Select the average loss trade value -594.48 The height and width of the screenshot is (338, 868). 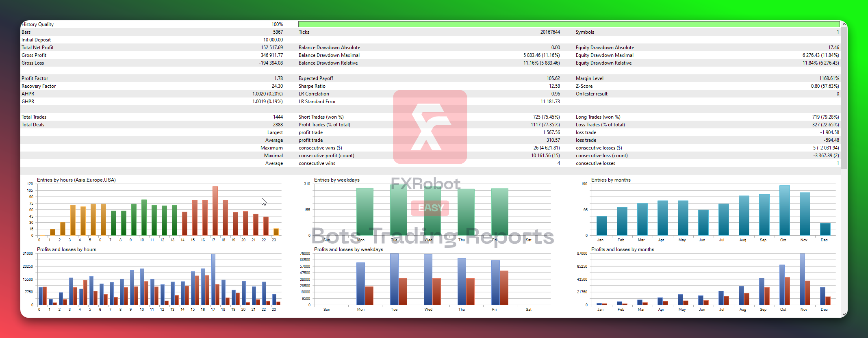click(831, 140)
